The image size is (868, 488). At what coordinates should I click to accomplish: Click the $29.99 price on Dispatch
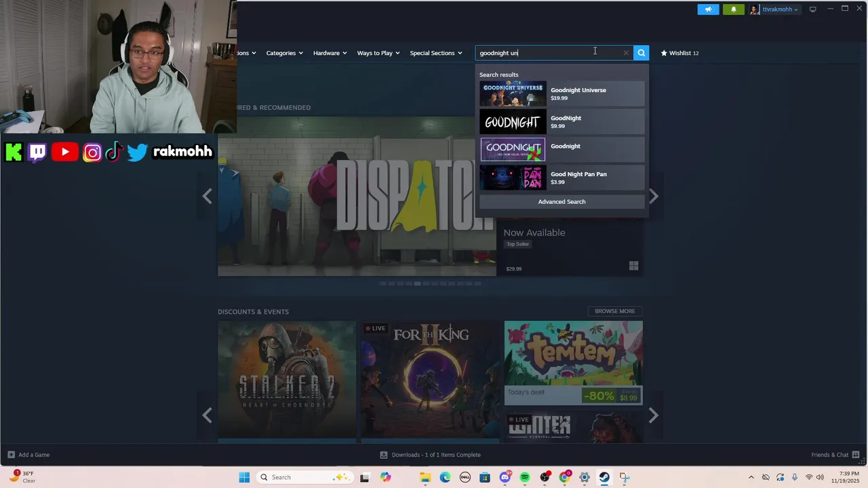pyautogui.click(x=514, y=269)
